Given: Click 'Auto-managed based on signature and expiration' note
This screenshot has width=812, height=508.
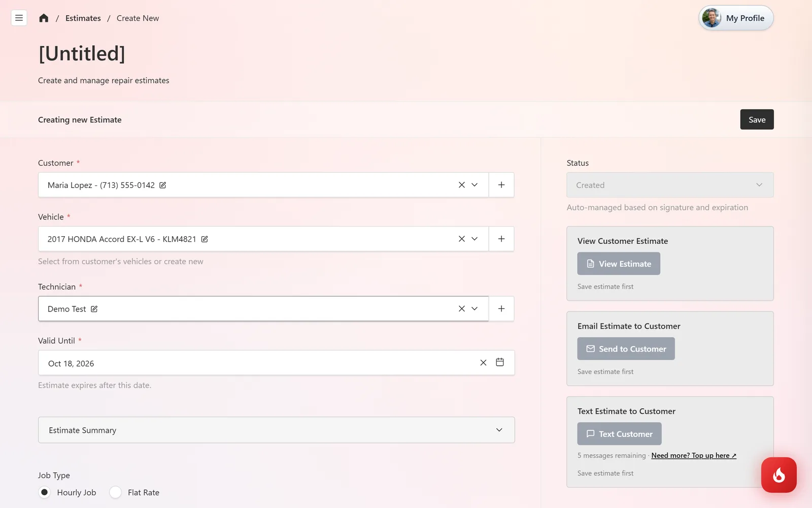Looking at the screenshot, I should tap(657, 207).
